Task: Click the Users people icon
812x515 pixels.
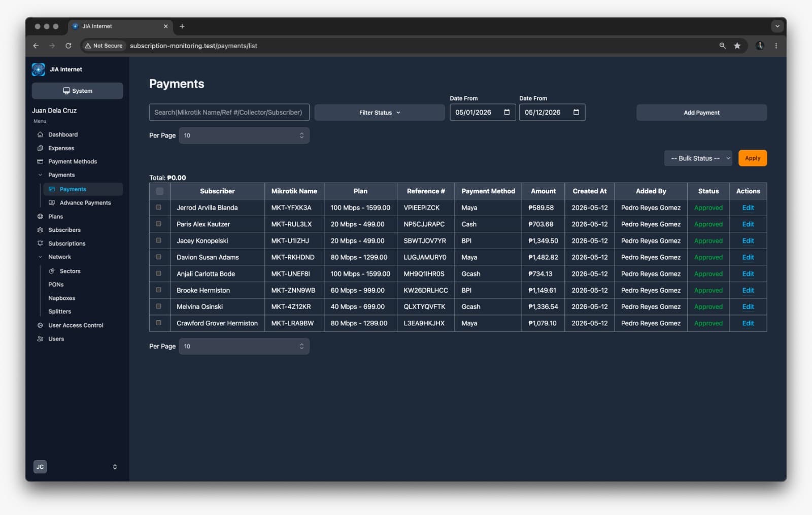Action: (40, 339)
